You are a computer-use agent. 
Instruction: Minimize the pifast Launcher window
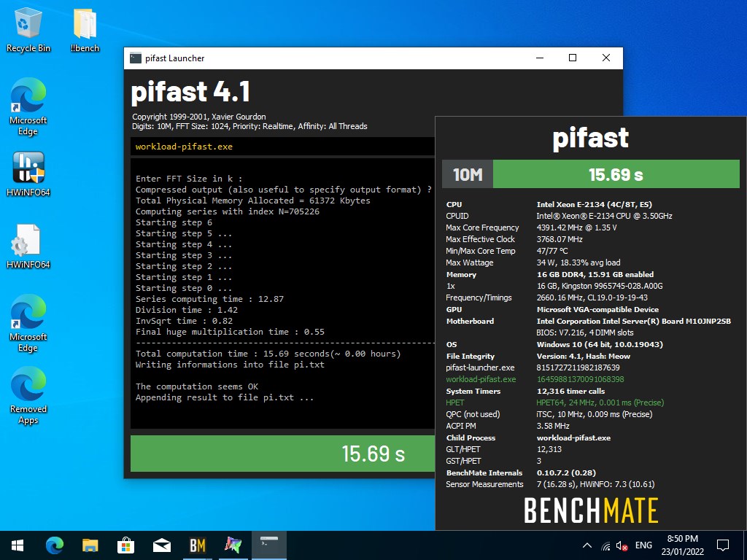540,58
